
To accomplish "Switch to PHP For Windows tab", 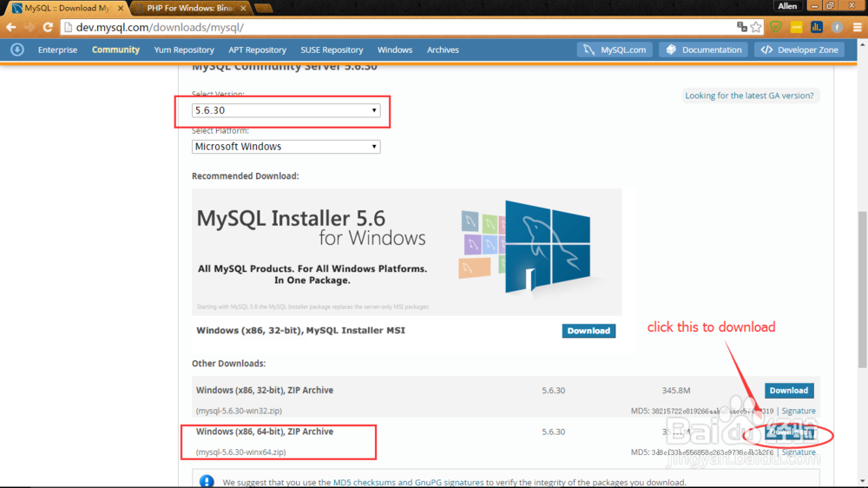I will tap(190, 9).
